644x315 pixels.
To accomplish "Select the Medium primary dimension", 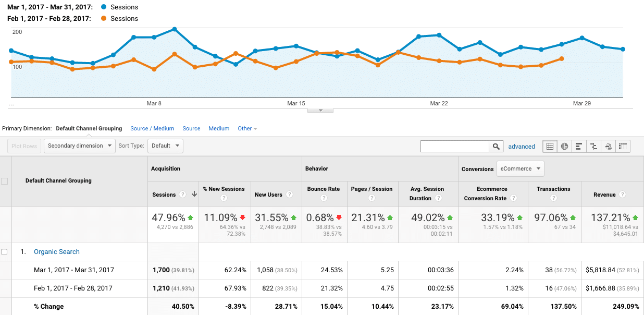I will [219, 128].
